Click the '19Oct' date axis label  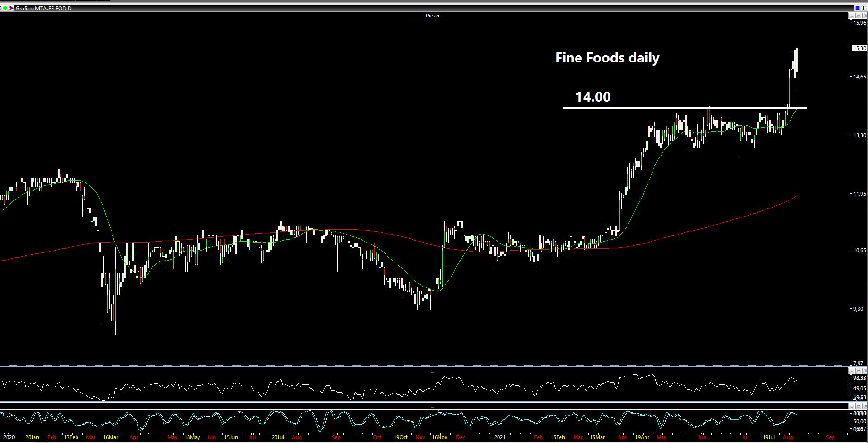[x=401, y=437]
